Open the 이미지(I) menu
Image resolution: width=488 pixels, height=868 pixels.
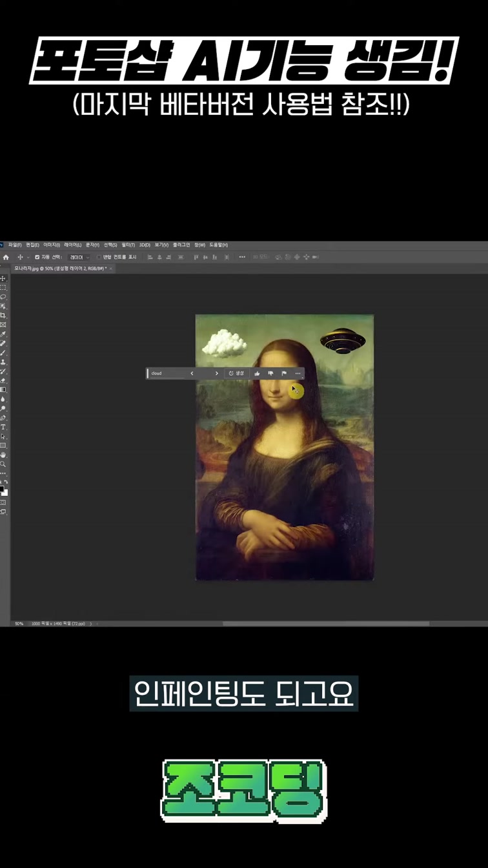tap(52, 245)
